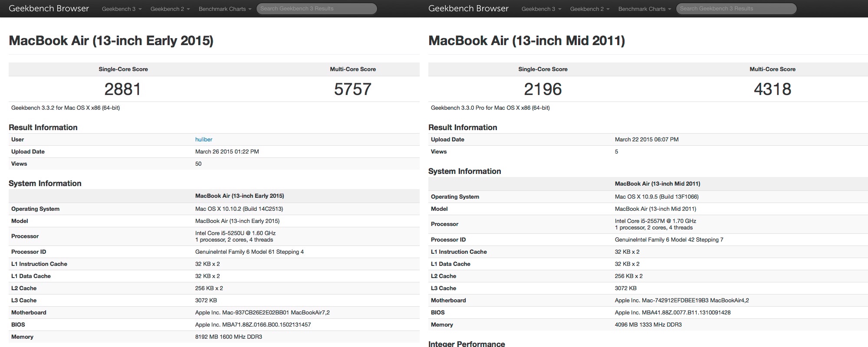Focus the search field in Early 2015 window
This screenshot has height=347, width=868.
(317, 9)
